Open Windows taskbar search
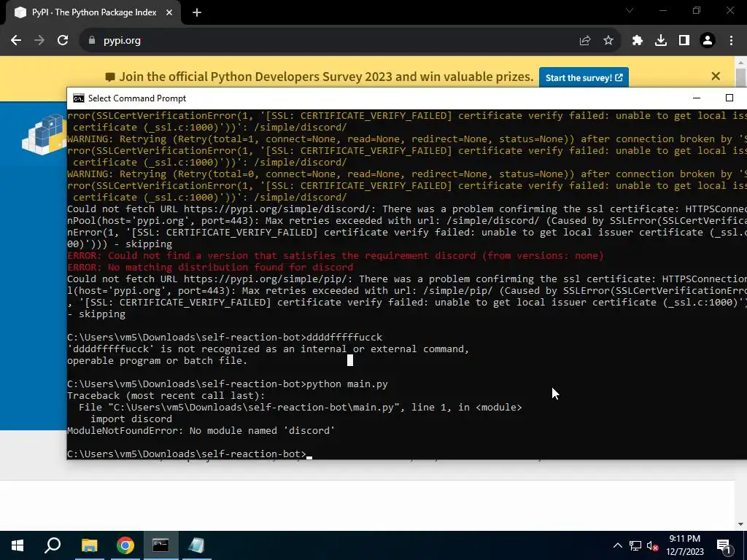Viewport: 747px width, 560px height. click(x=53, y=545)
